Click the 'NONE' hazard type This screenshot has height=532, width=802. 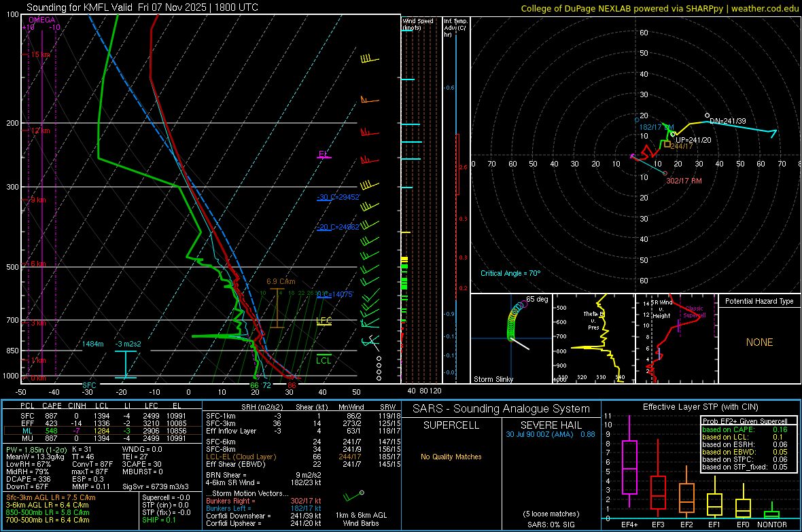click(x=759, y=342)
